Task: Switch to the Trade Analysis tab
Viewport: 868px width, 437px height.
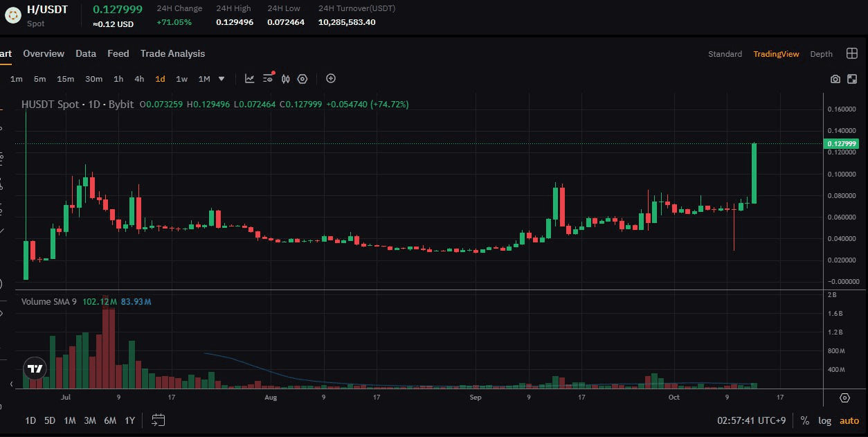Action: coord(172,54)
